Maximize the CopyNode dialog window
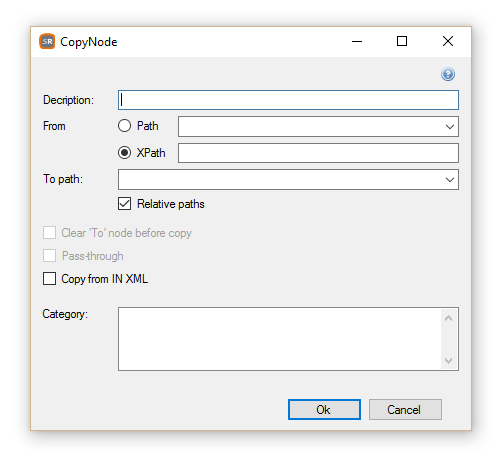Viewport: 495px width, 458px height. click(x=402, y=41)
